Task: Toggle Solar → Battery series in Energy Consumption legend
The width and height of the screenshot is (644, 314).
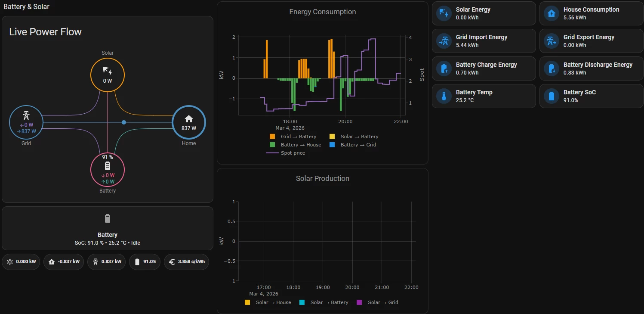Action: 354,137
